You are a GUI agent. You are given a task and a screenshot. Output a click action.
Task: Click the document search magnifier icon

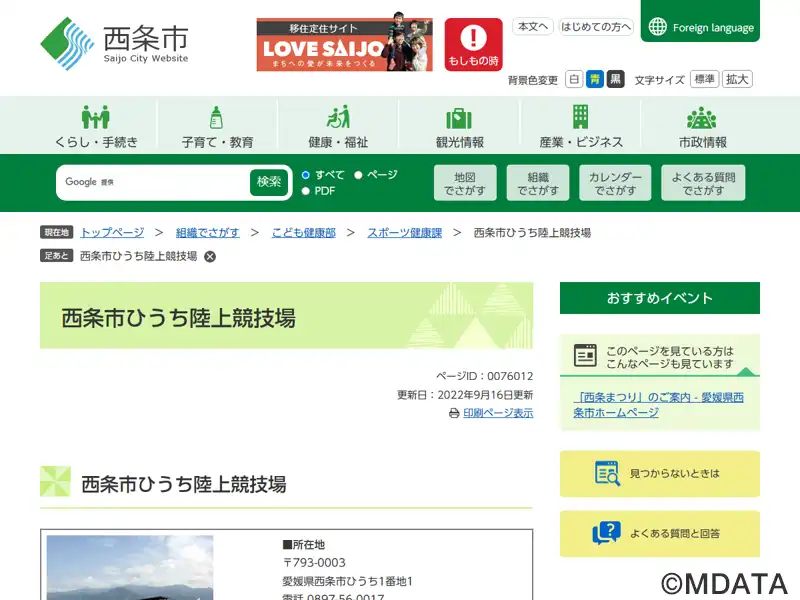[607, 473]
